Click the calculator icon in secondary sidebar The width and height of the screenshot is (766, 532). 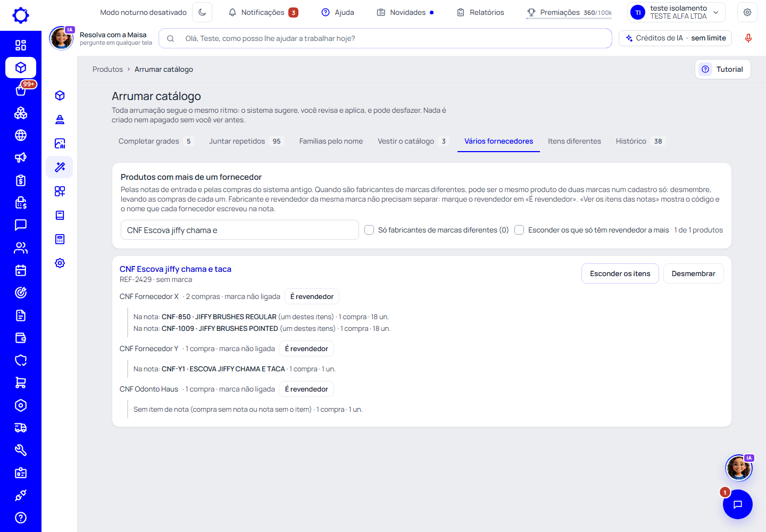60,239
